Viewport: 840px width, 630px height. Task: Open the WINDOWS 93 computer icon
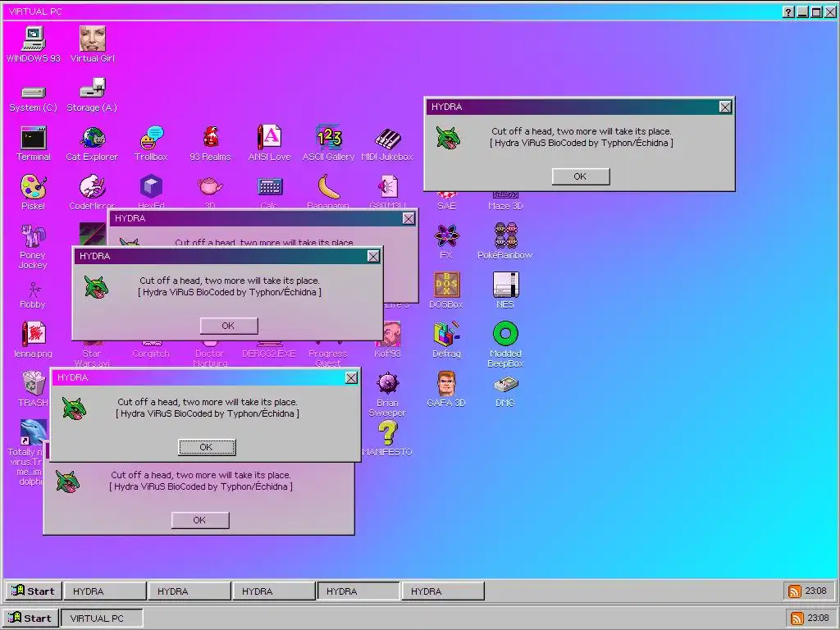(x=33, y=39)
